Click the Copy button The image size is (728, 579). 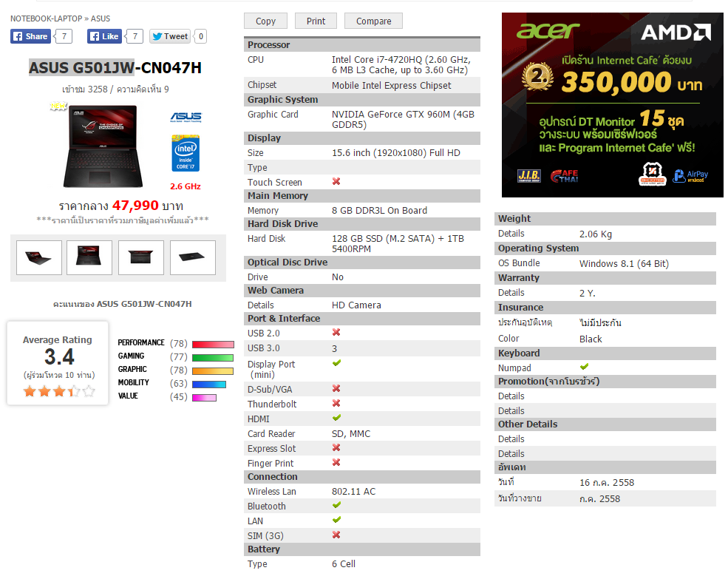[x=265, y=21]
